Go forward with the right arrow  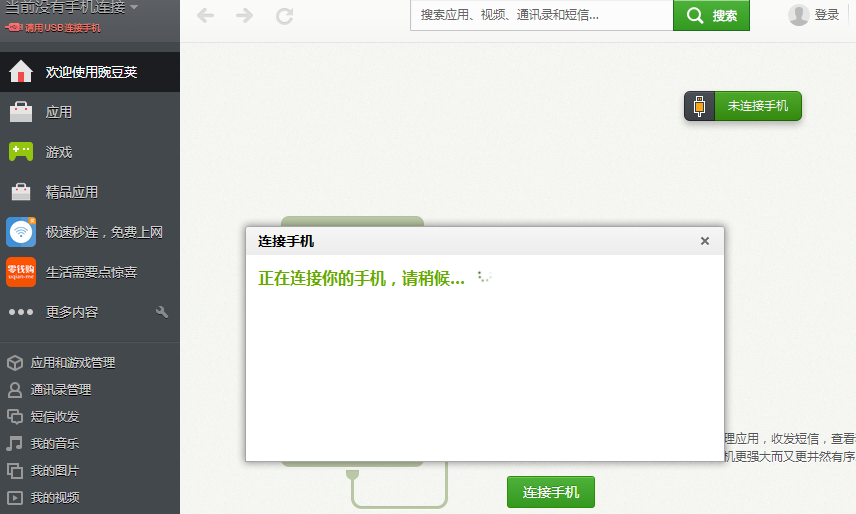pyautogui.click(x=245, y=15)
